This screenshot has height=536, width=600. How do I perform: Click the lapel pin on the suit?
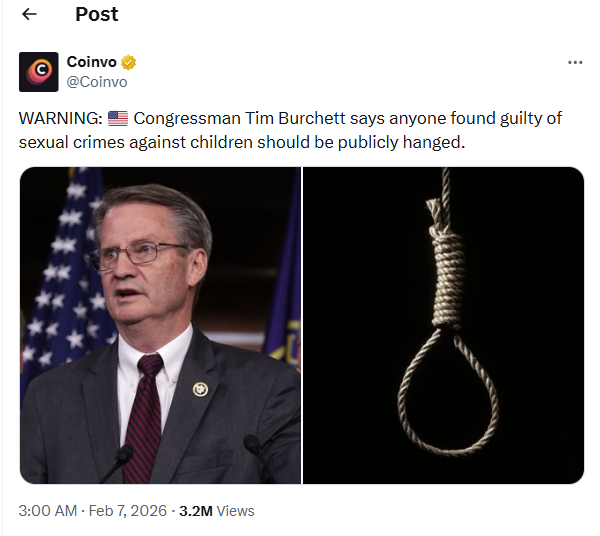coord(200,389)
